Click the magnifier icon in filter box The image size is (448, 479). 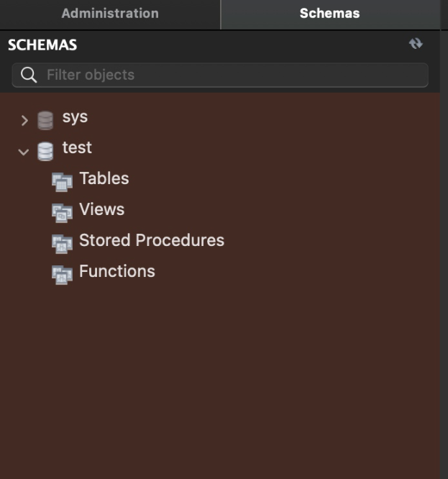pyautogui.click(x=29, y=75)
